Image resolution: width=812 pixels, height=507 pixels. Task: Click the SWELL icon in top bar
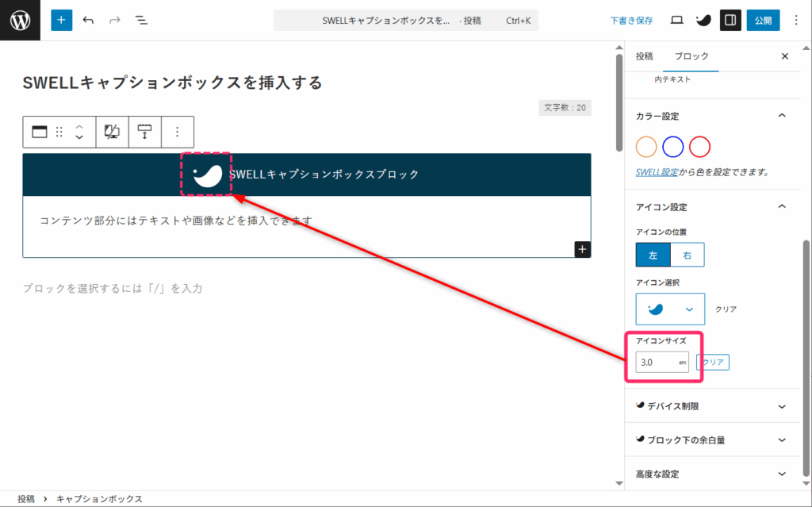703,20
